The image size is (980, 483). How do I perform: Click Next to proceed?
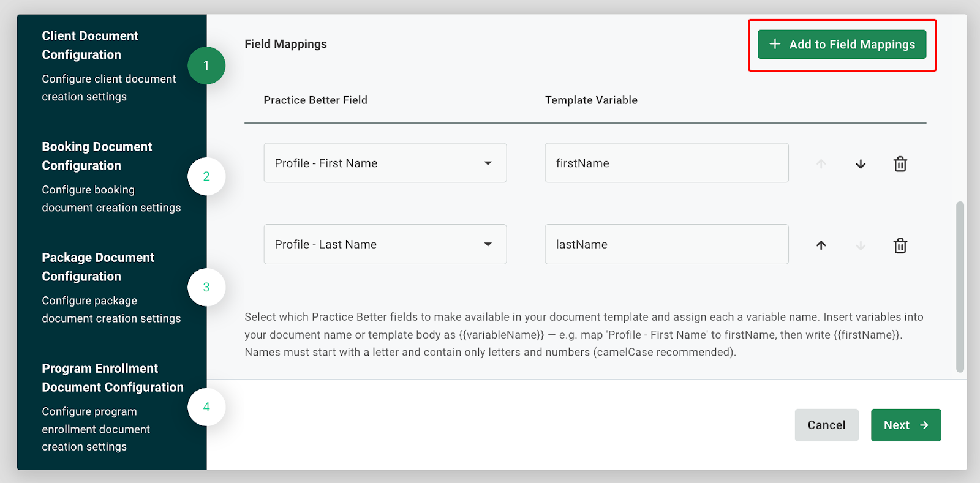tap(897, 425)
